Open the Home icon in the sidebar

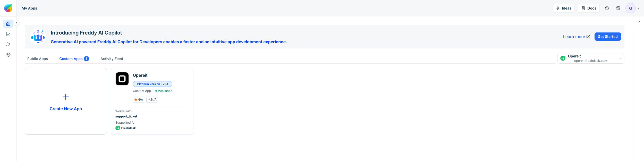coord(8,24)
